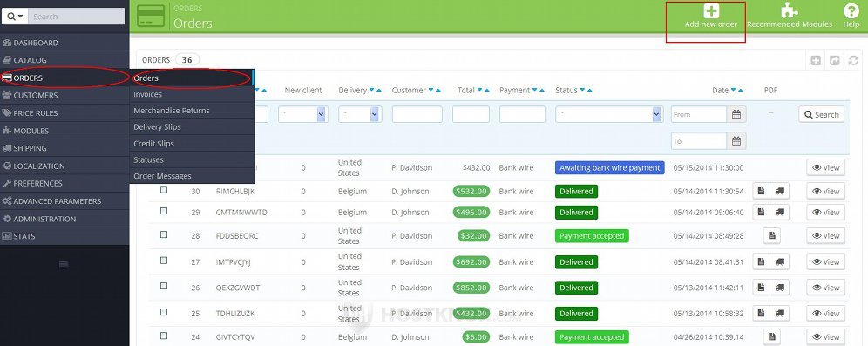Expand the Delivery filter dropdown
This screenshot has width=868, height=346.
(360, 114)
